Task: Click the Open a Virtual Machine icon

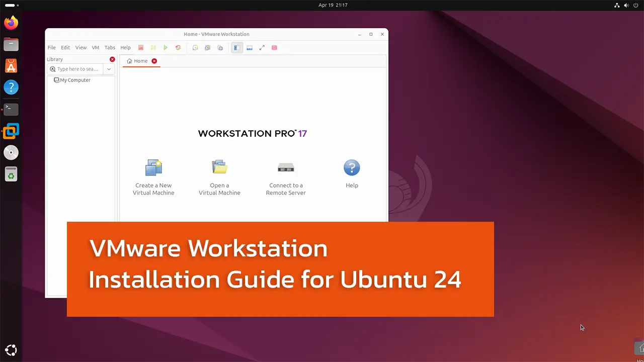Action: tap(219, 168)
